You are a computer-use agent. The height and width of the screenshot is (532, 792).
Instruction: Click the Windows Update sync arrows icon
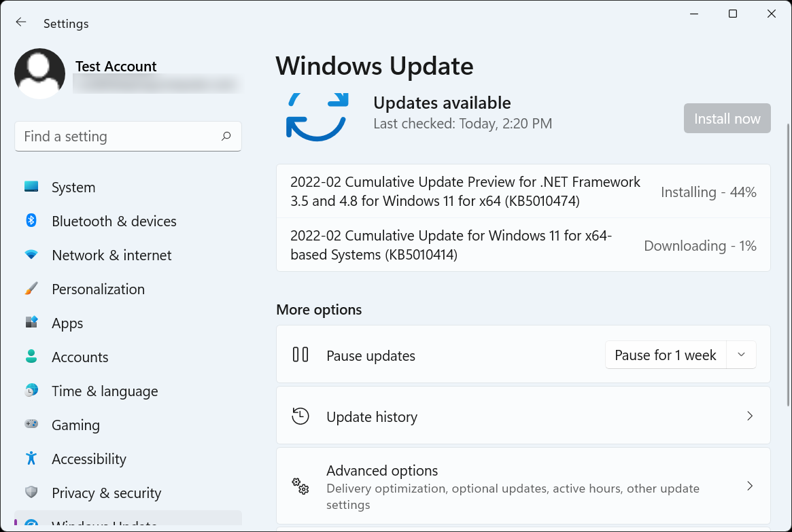tap(317, 117)
